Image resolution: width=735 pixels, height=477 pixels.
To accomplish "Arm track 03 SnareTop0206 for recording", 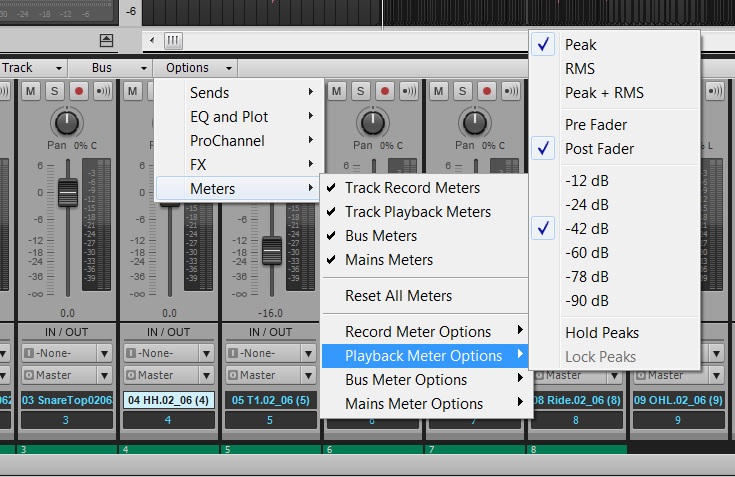I will (79, 91).
